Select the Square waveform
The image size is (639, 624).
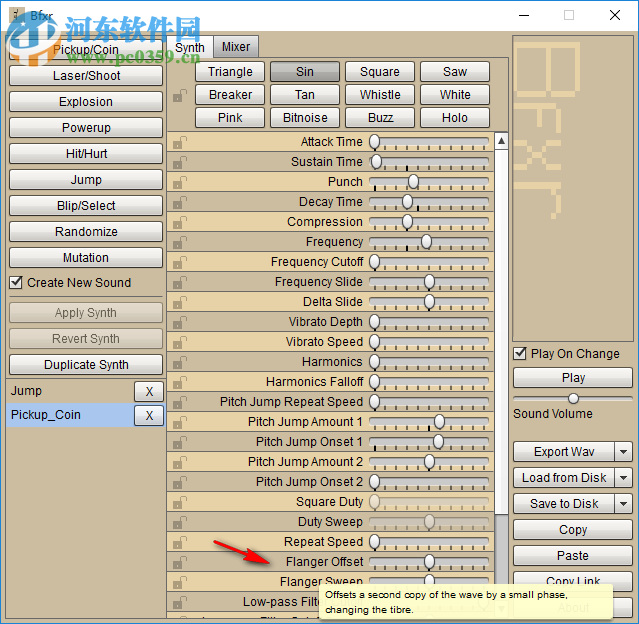point(380,72)
